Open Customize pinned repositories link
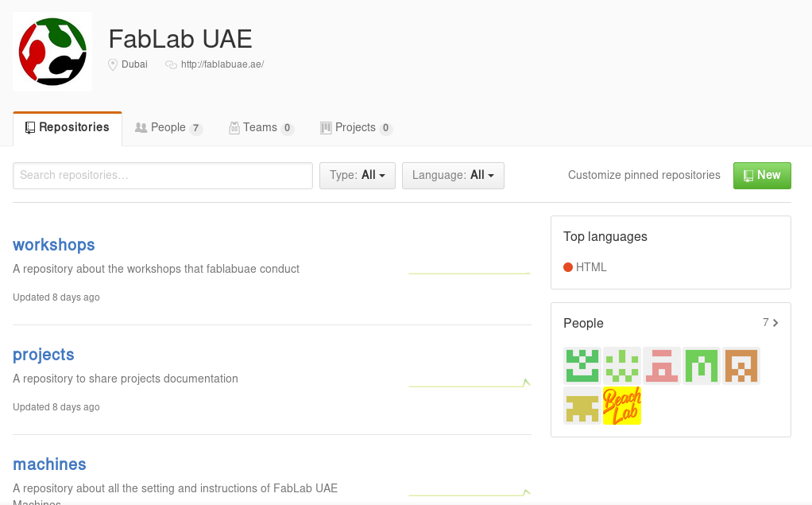The width and height of the screenshot is (812, 505). pos(644,175)
